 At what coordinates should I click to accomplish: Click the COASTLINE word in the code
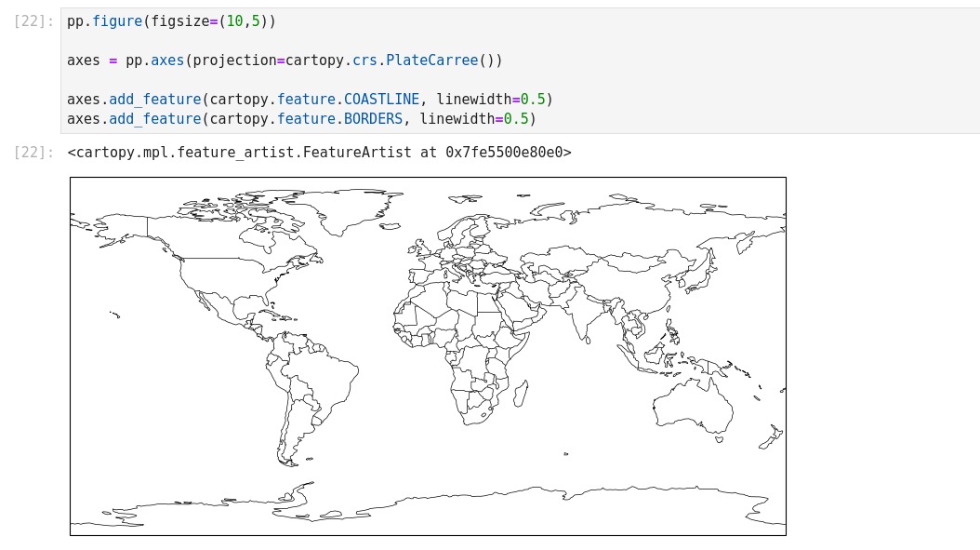pos(381,100)
